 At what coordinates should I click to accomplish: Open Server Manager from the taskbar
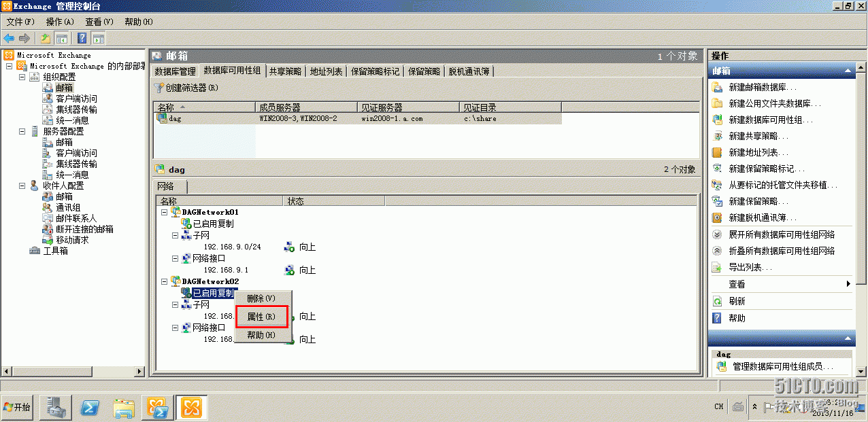coord(56,407)
